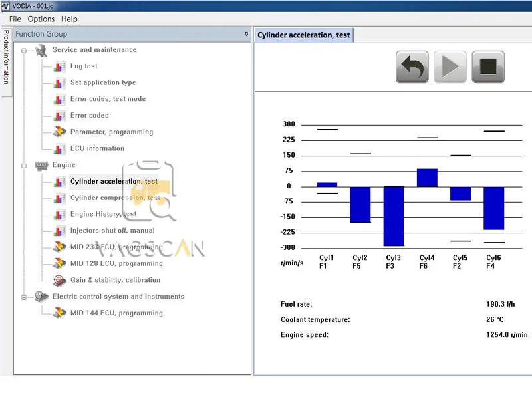The height and width of the screenshot is (399, 532).
Task: Click the Cyl4 bar in the chart
Action: coord(427,178)
